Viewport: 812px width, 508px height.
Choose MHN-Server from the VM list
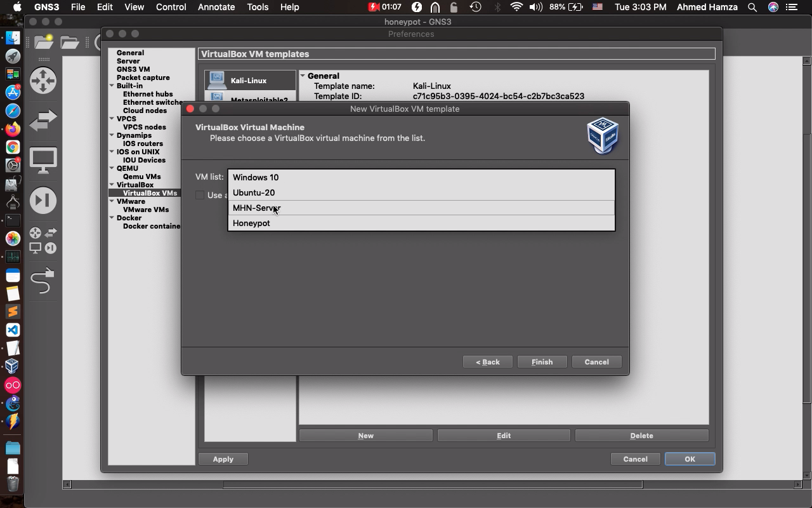point(256,208)
